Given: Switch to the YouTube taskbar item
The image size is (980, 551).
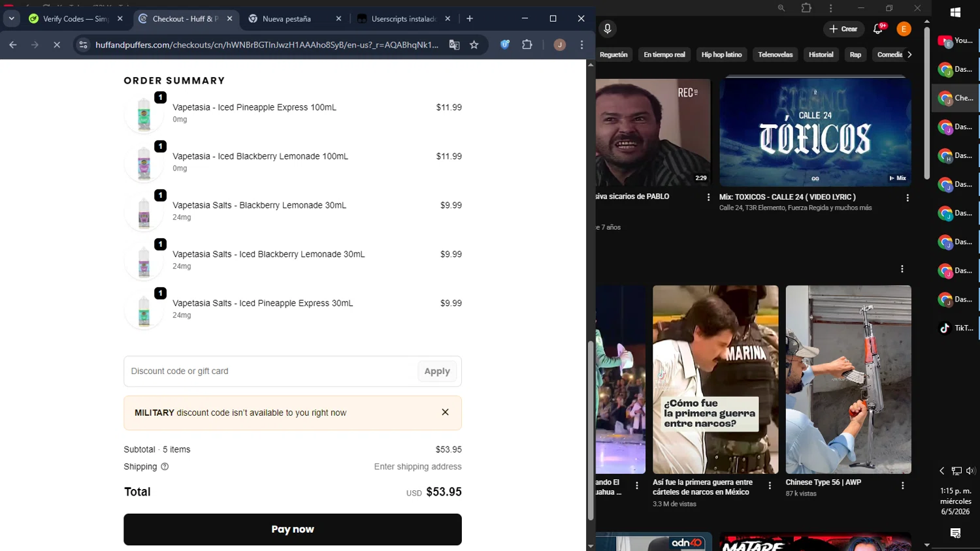Looking at the screenshot, I should click(956, 41).
